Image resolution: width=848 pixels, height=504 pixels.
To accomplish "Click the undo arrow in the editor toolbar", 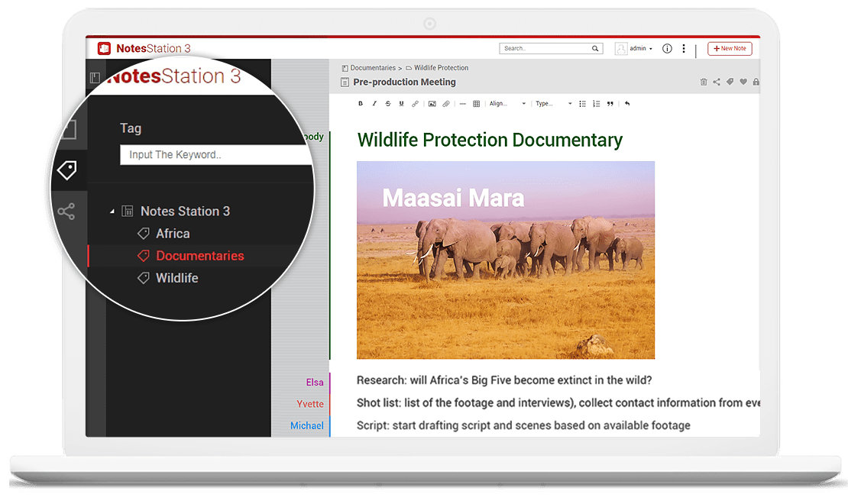I will (x=626, y=103).
